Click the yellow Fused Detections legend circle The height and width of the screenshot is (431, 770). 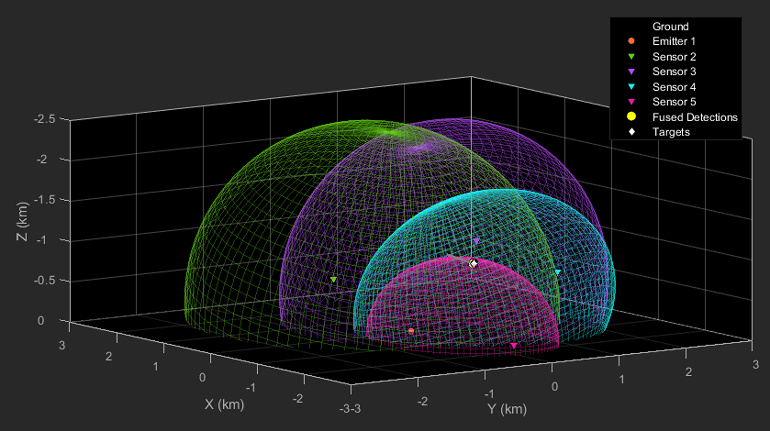point(631,117)
